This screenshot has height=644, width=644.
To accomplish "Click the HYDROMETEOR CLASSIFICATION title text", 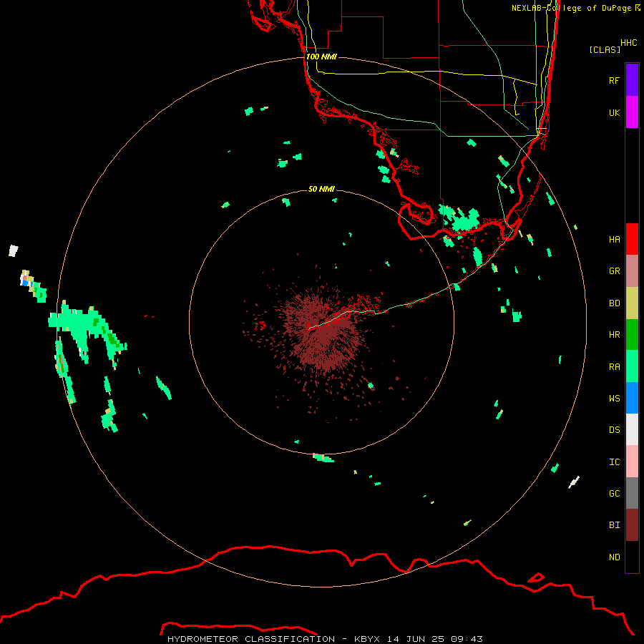I will coord(251,639).
